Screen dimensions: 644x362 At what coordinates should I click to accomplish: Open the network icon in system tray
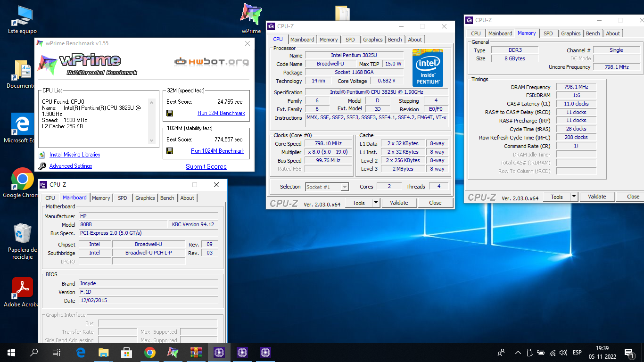(552, 353)
